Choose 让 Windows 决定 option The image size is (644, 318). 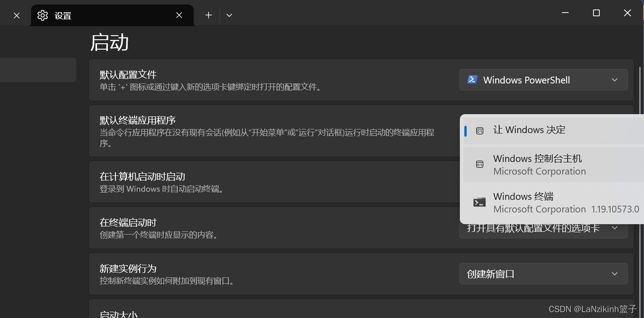tap(554, 131)
